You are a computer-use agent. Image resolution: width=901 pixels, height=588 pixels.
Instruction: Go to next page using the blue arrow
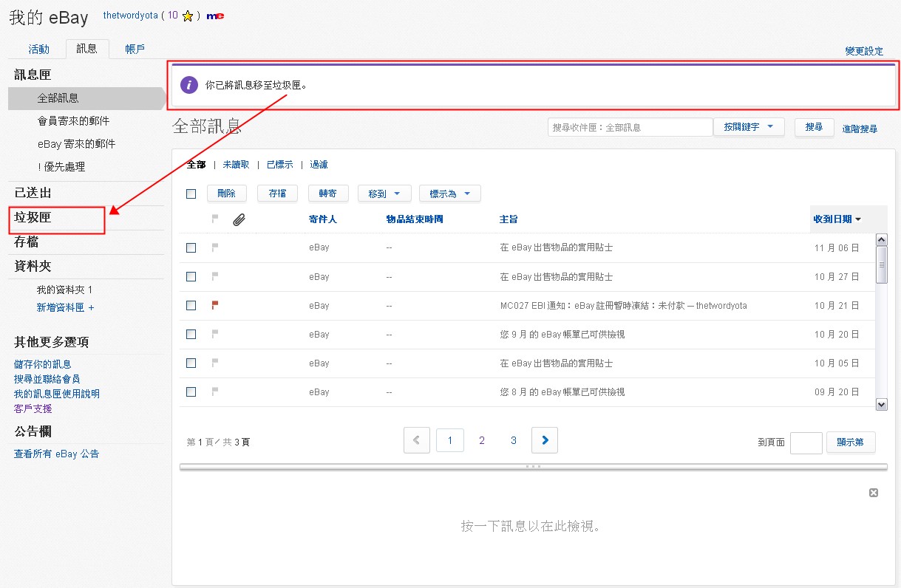tap(545, 440)
